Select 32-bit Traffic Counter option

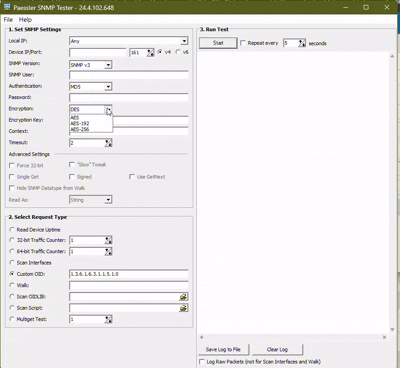coord(12,240)
